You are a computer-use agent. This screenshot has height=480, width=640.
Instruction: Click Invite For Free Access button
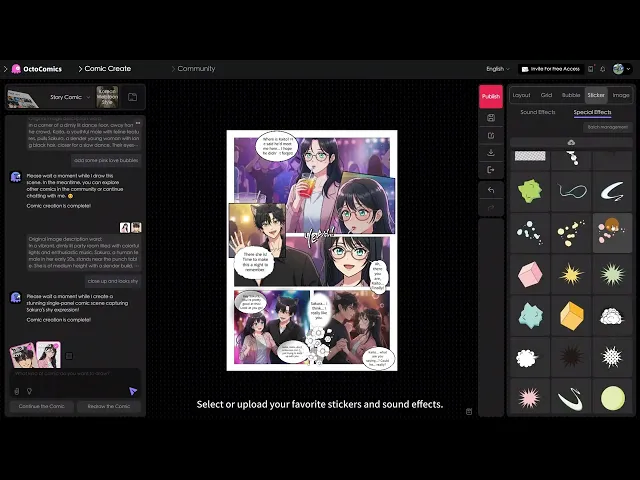click(x=551, y=69)
